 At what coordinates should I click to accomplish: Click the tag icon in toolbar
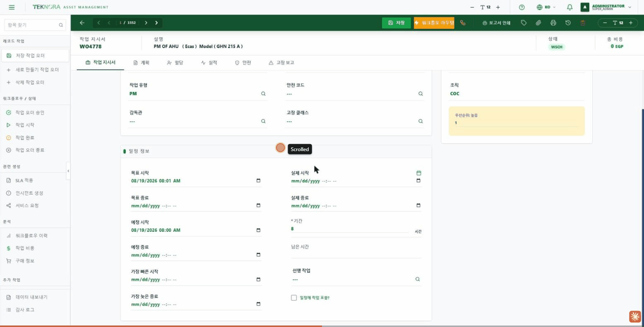[524, 23]
